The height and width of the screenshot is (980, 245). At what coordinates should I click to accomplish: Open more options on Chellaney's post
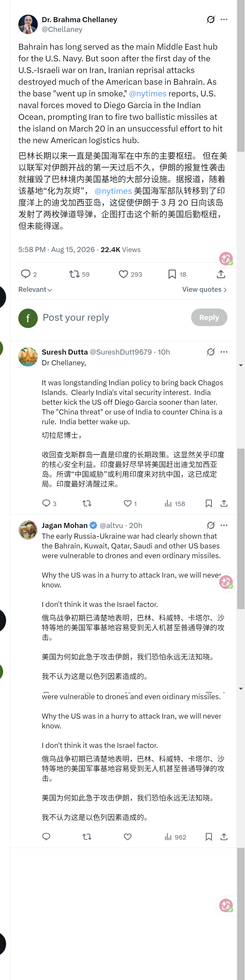pyautogui.click(x=224, y=19)
